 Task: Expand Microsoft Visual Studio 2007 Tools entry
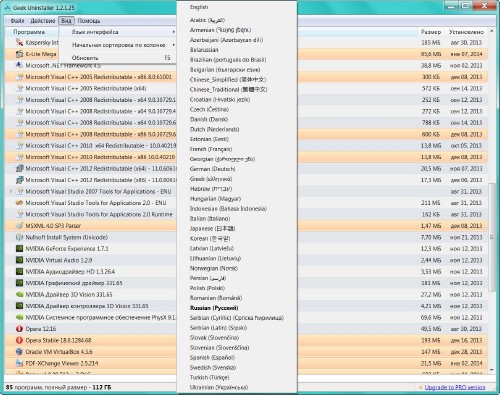[x=11, y=191]
